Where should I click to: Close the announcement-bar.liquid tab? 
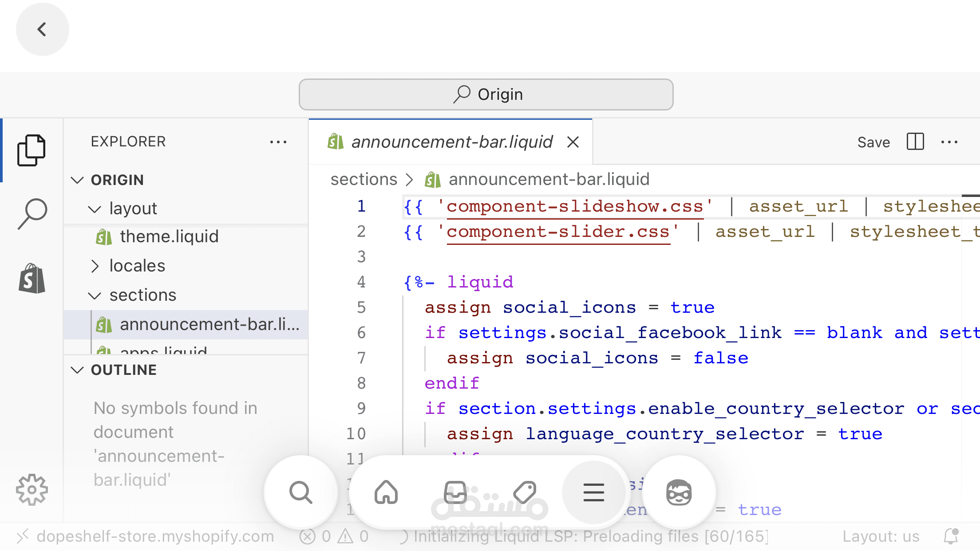point(573,142)
